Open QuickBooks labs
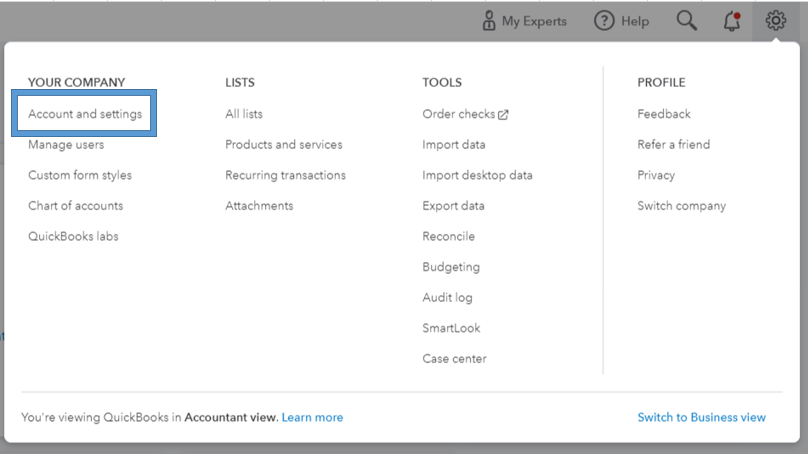The width and height of the screenshot is (808, 454). pos(73,237)
